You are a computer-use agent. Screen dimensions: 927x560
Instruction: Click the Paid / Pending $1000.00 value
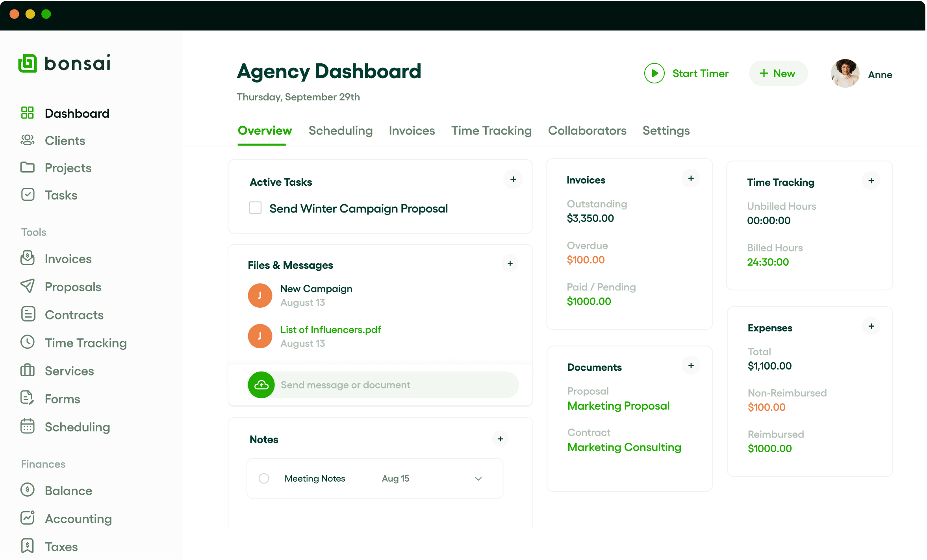(589, 301)
